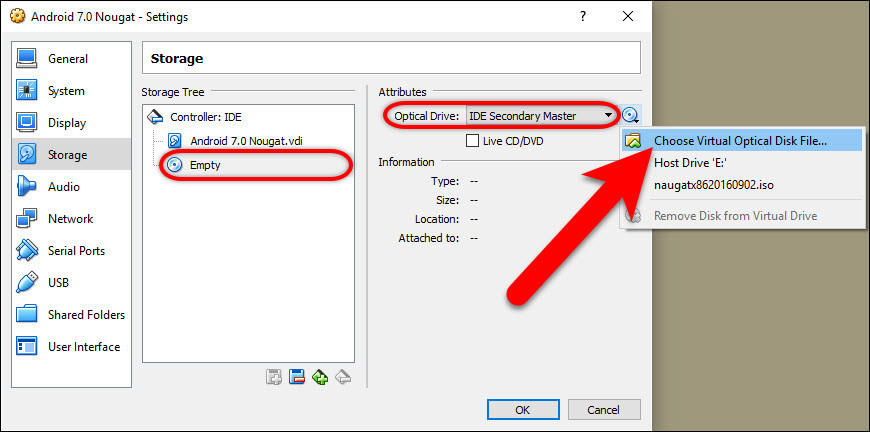The image size is (870, 432).
Task: Close the Settings dialog window
Action: [628, 17]
